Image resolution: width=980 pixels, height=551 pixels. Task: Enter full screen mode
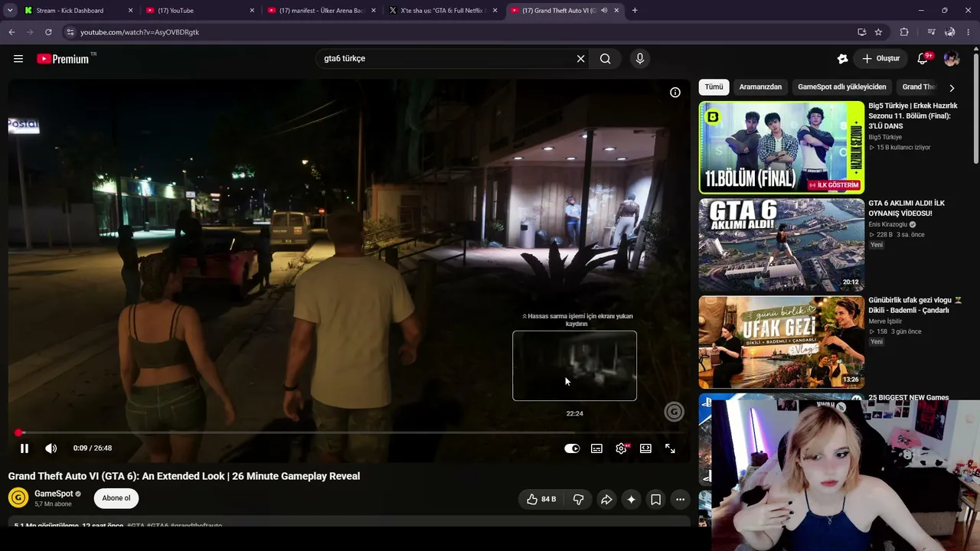point(670,448)
